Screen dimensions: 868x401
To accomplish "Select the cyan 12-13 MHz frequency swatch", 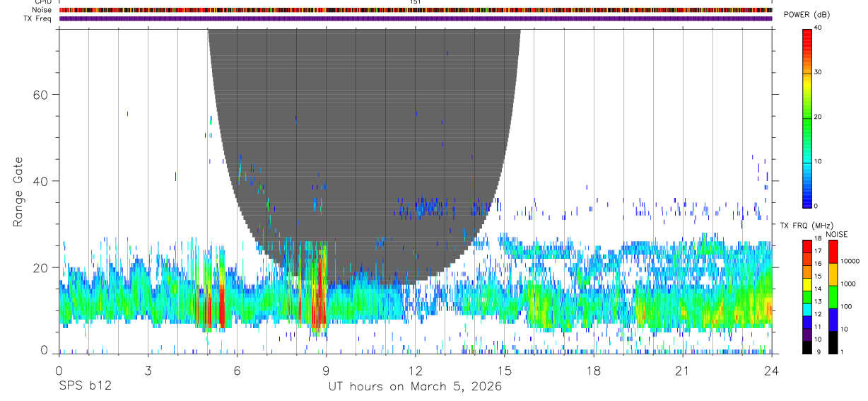I will coord(808,309).
